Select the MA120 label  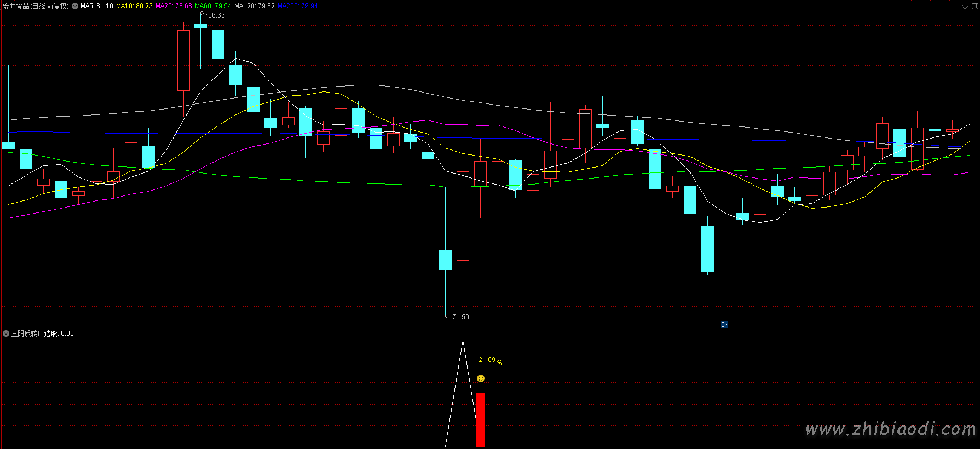(x=255, y=7)
